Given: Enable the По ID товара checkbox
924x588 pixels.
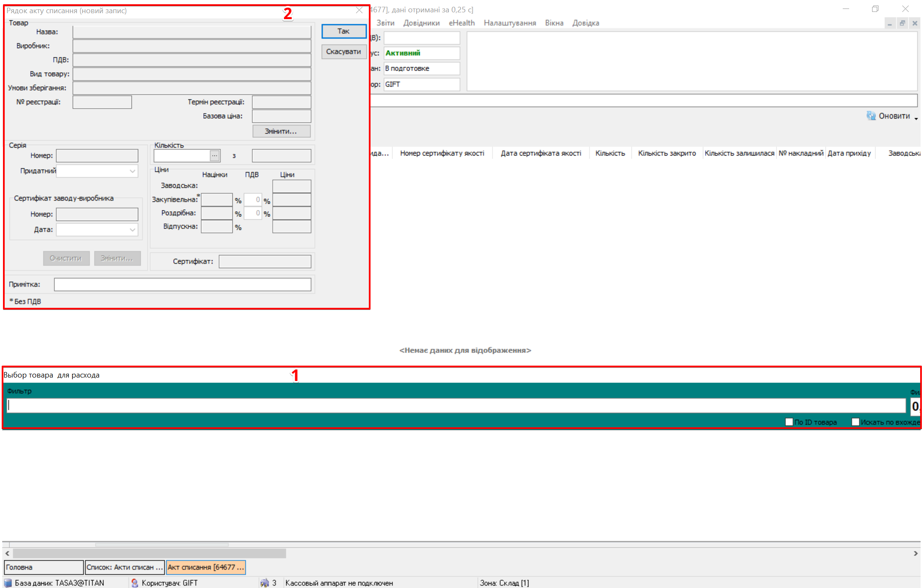Looking at the screenshot, I should tap(789, 422).
